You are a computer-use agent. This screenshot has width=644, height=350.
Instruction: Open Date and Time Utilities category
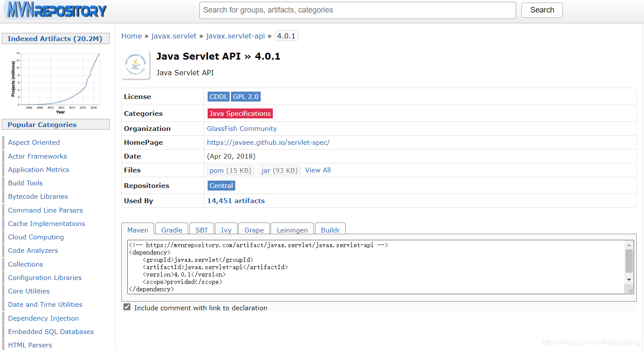coord(45,305)
